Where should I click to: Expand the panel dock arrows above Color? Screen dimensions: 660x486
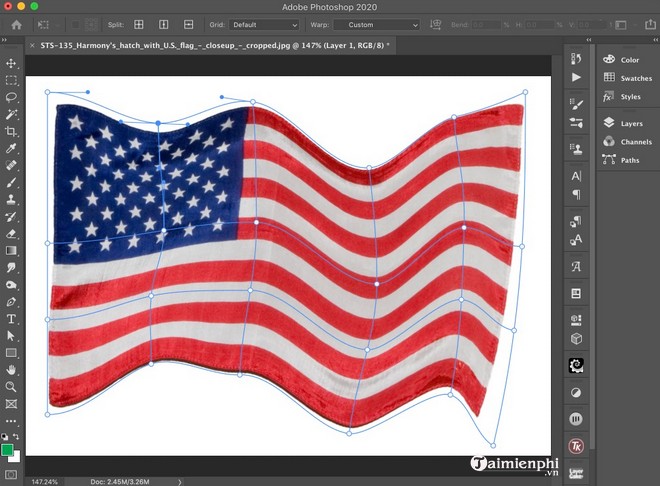pos(655,40)
